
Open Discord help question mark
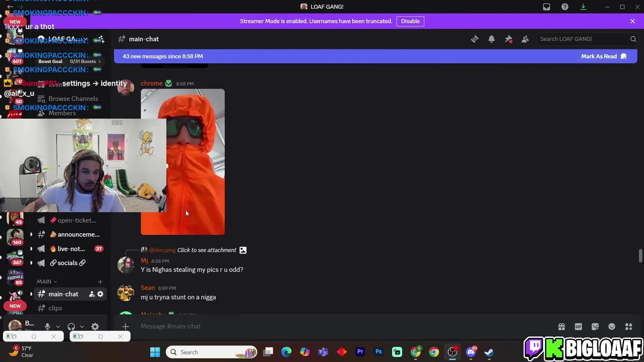(565, 7)
